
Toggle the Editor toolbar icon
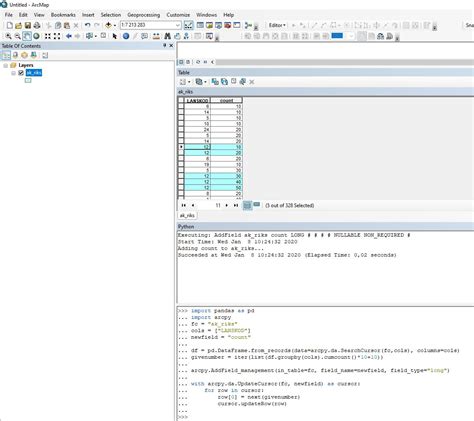coord(188,25)
